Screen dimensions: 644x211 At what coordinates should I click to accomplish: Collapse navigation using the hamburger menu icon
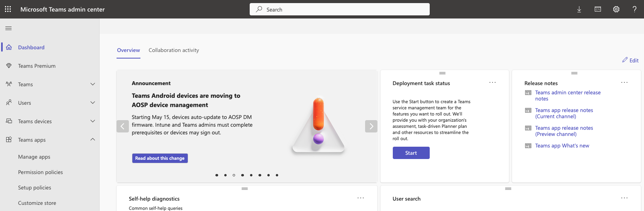pos(8,28)
